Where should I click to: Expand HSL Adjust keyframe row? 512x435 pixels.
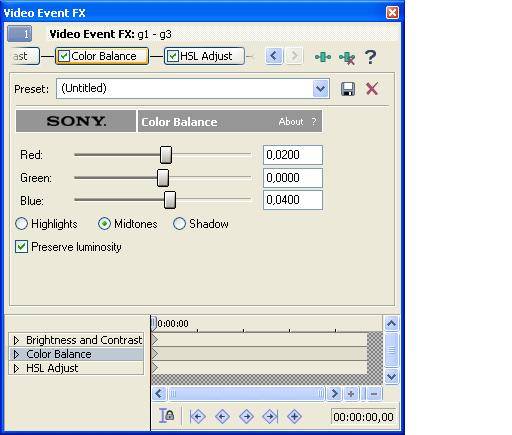pyautogui.click(x=16, y=368)
